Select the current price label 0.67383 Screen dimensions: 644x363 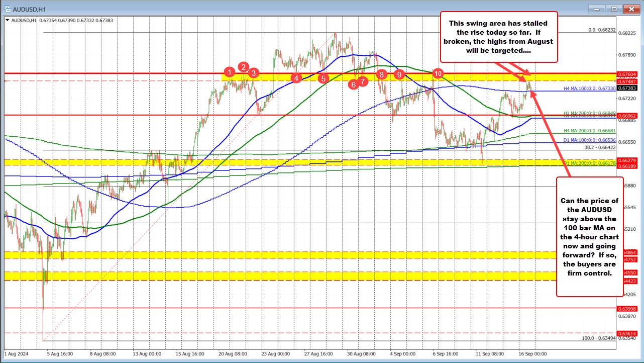point(627,88)
